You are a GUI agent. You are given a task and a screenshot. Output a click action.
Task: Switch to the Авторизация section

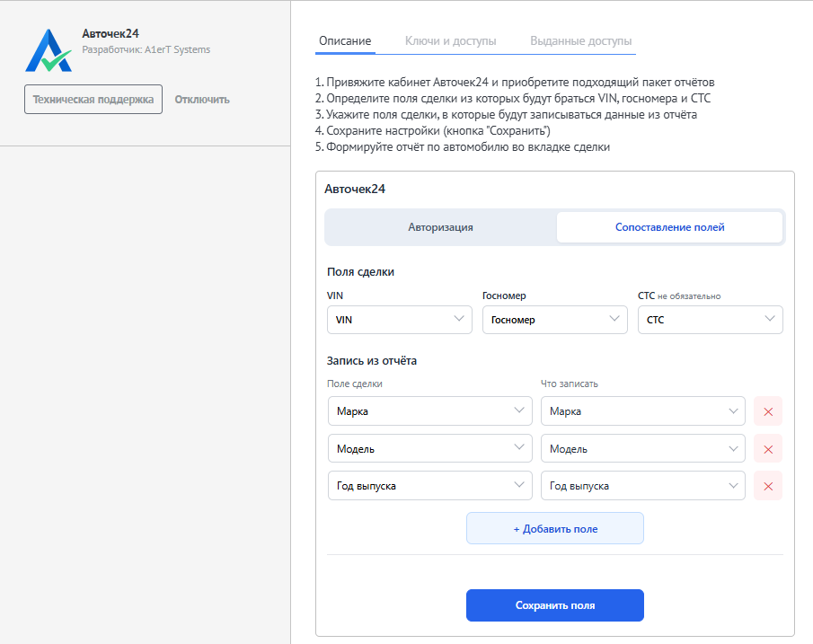point(440,227)
